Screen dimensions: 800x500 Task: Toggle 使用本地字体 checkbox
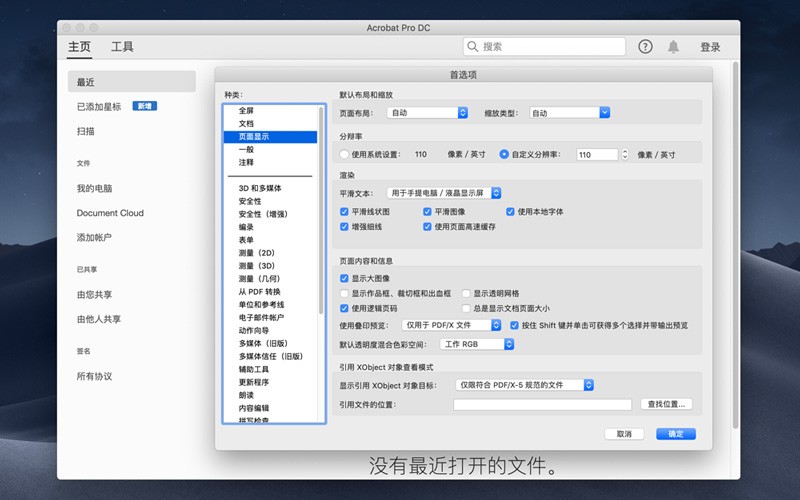[510, 212]
